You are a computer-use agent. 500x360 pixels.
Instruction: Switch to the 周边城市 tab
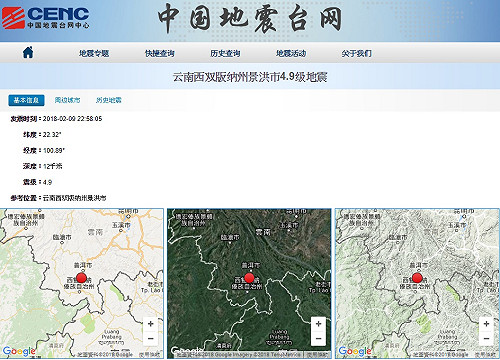[67, 100]
